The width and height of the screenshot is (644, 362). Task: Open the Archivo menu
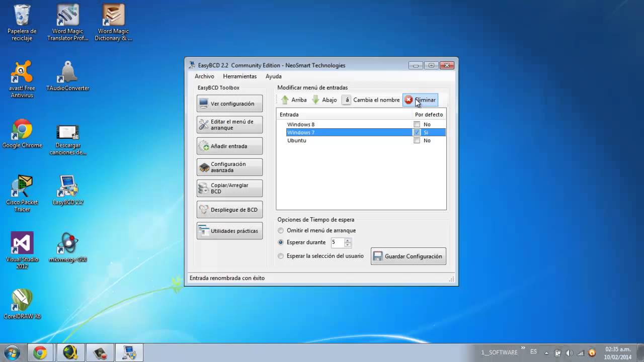click(204, 76)
